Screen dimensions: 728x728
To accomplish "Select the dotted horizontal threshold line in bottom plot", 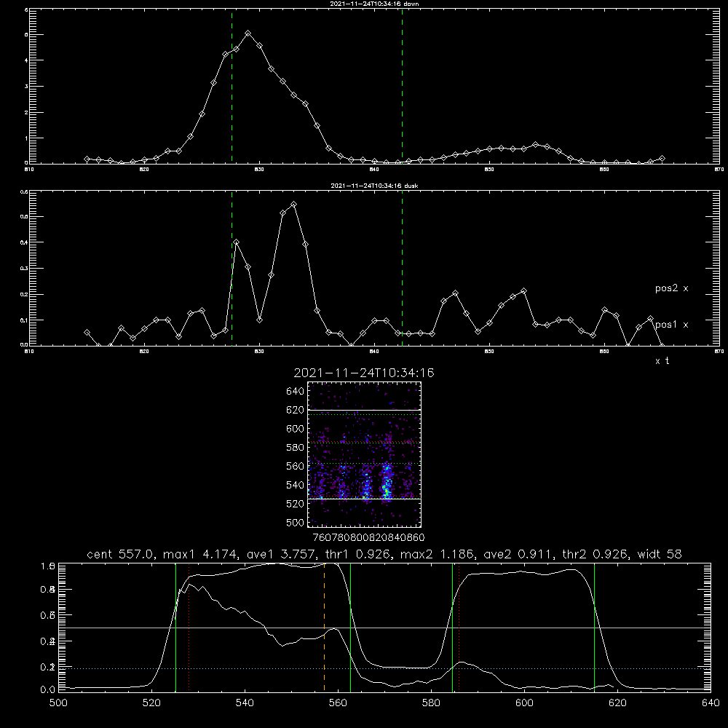I will pyautogui.click(x=384, y=668).
